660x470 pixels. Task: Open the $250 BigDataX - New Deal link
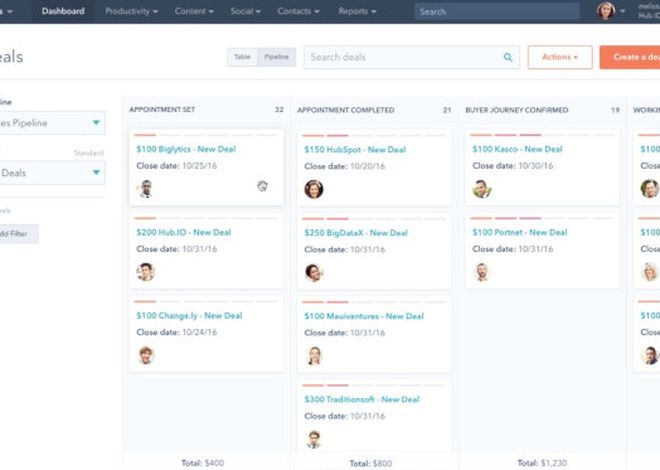click(356, 233)
